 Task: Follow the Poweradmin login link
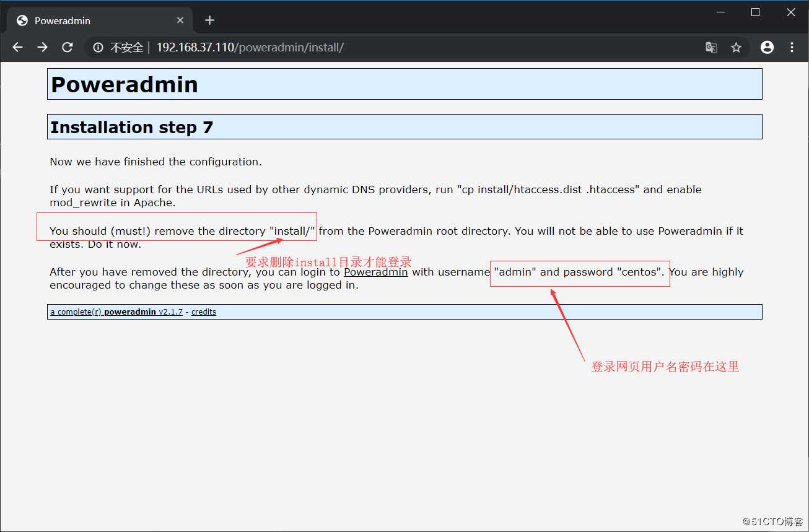coord(375,272)
